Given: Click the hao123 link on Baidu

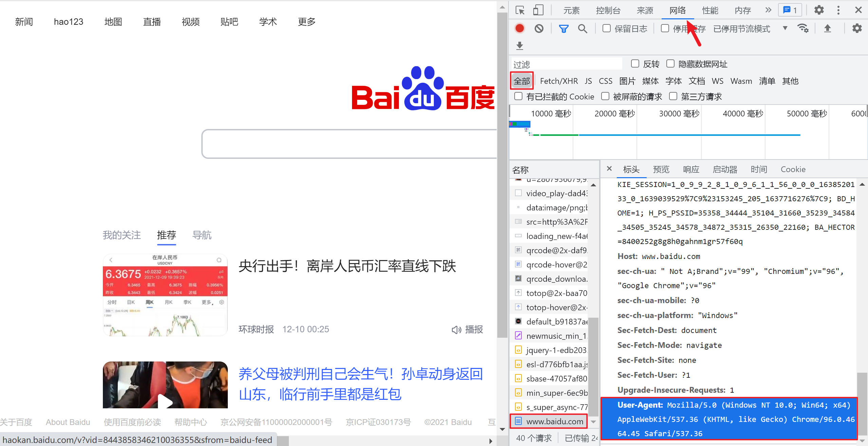Looking at the screenshot, I should pyautogui.click(x=69, y=22).
